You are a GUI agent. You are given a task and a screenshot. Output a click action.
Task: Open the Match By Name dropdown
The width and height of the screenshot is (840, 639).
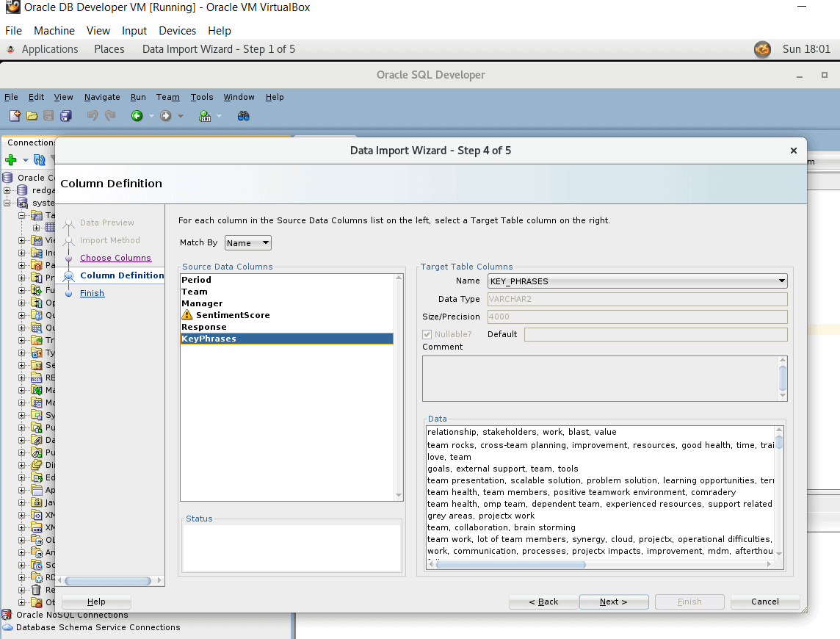(x=248, y=243)
